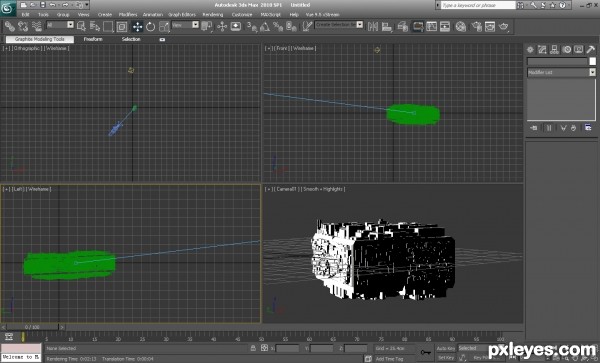
Task: Toggle the Pin Stack button
Action: 534,128
